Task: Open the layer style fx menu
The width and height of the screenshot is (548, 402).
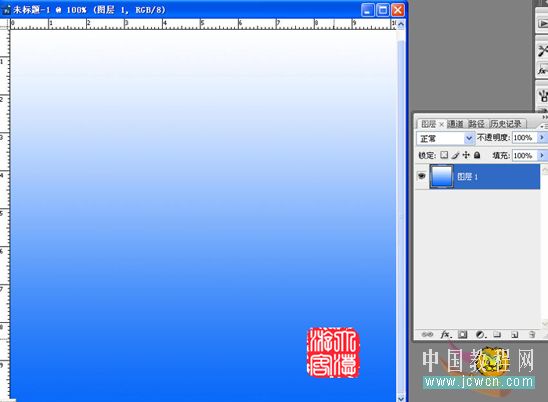Action: pyautogui.click(x=445, y=335)
